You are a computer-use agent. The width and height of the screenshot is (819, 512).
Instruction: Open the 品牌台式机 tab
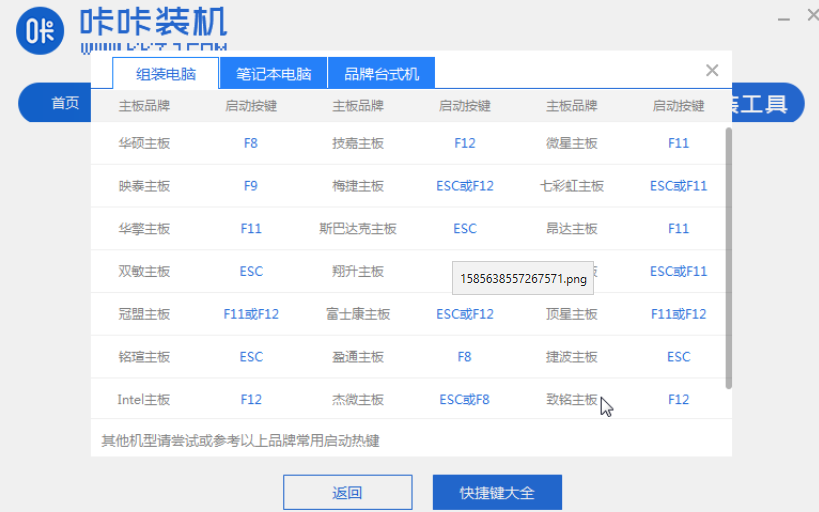coord(381,74)
